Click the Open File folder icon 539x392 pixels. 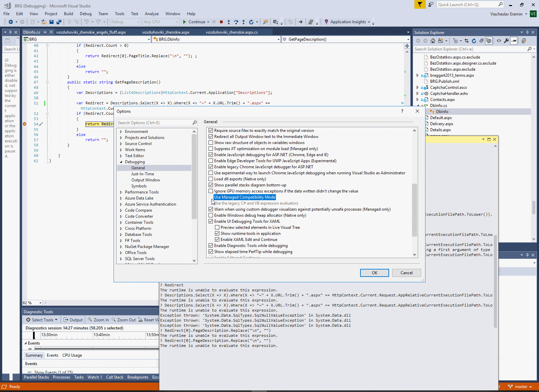[44, 22]
